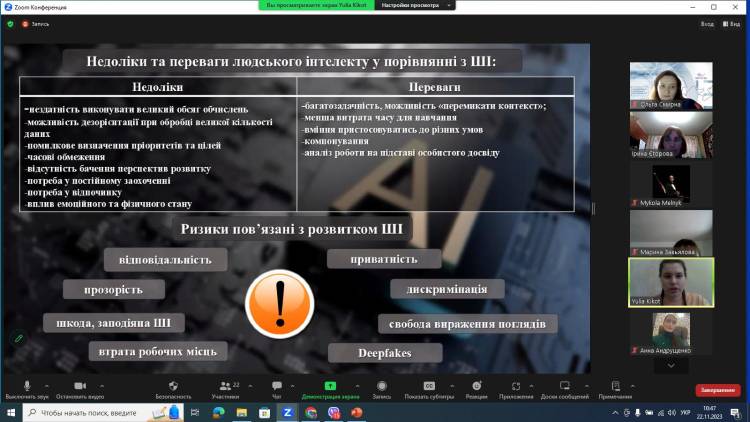
Task: Expand audio options arrow next to microphone
Action: [x=46, y=385]
